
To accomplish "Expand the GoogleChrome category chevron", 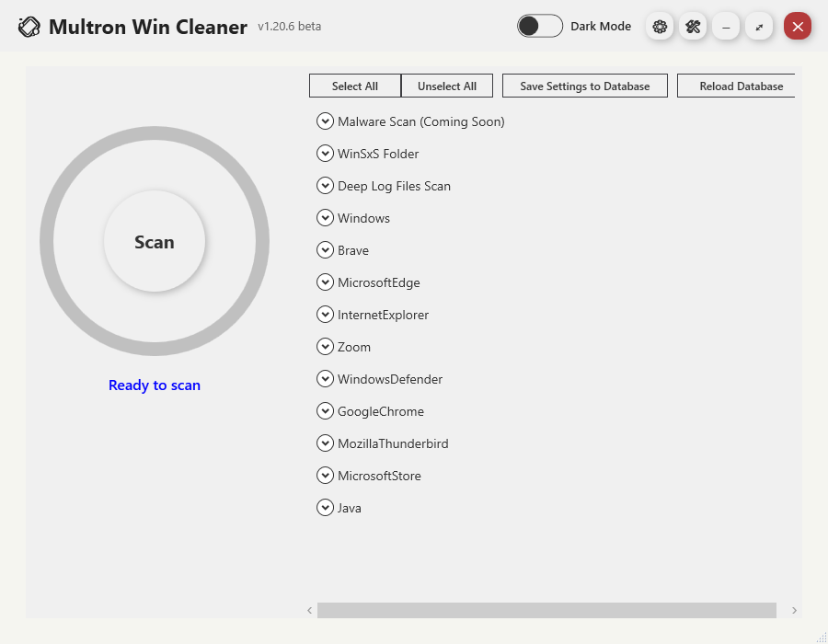I will tap(325, 411).
